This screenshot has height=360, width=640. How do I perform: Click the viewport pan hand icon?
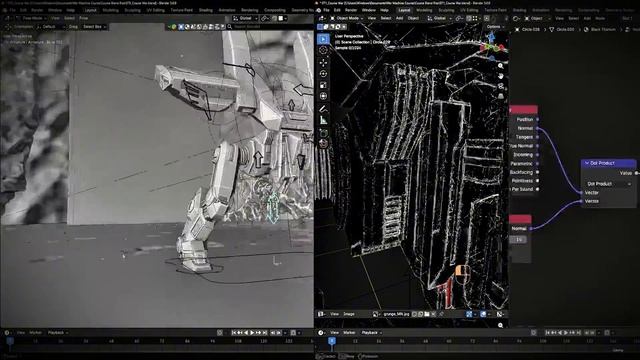point(501,76)
